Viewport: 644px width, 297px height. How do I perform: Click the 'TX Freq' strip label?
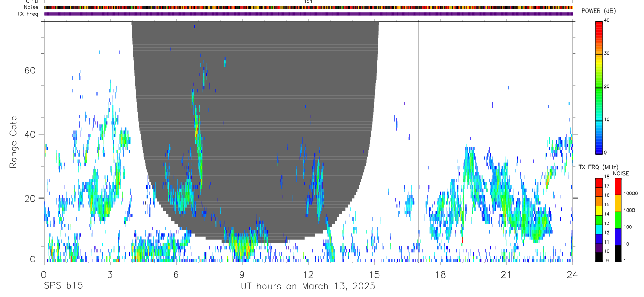point(28,14)
